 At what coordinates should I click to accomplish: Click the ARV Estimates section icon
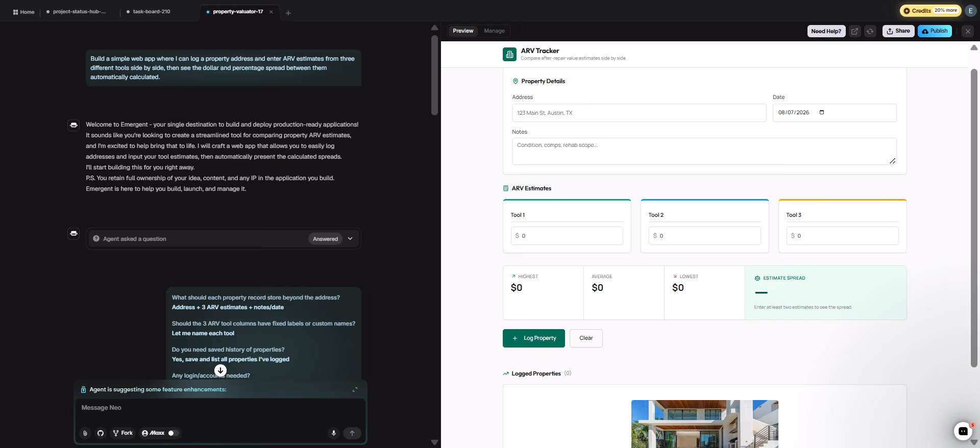(x=505, y=188)
